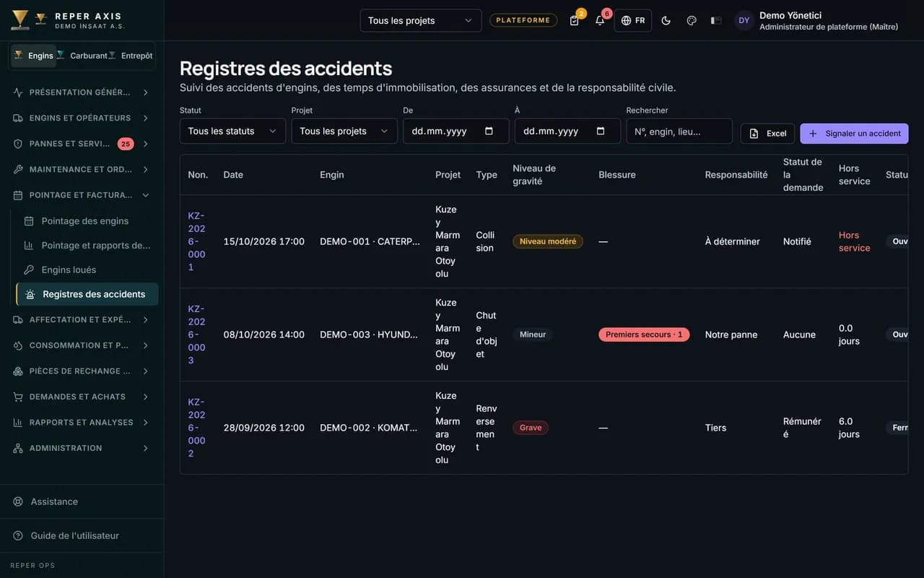
Task: Open Engins loués page
Action: (87, 269)
